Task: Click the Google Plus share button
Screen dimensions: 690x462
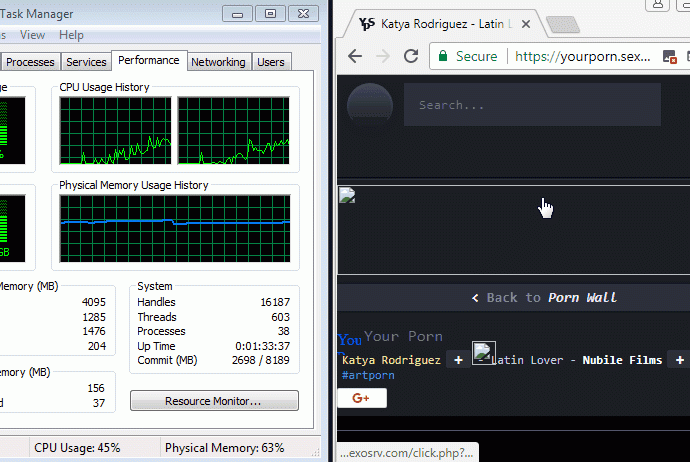Action: (362, 398)
